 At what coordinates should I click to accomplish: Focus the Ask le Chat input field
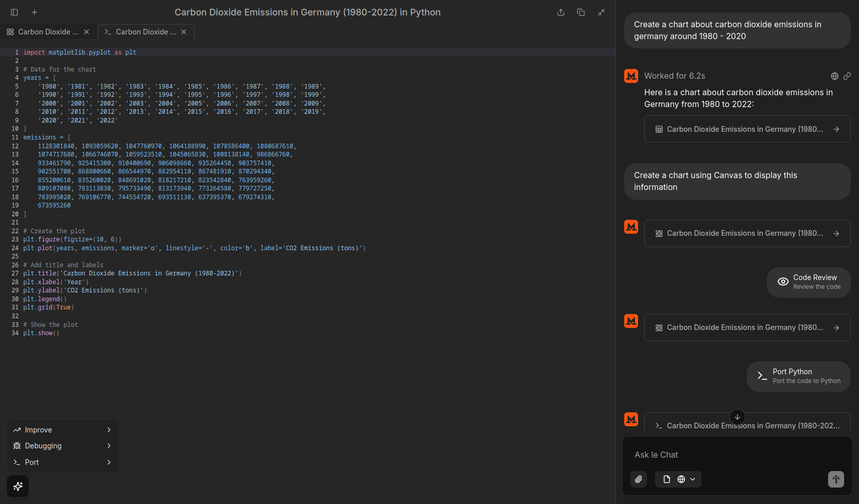(x=737, y=455)
